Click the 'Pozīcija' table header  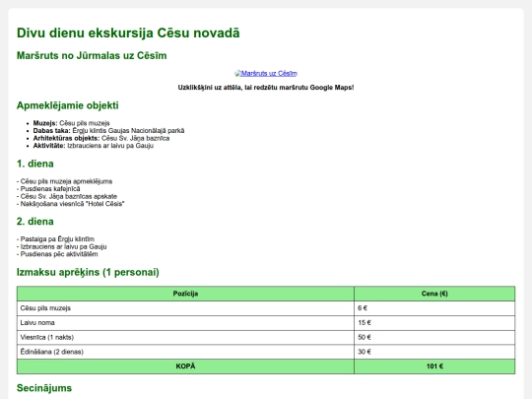[x=185, y=294]
